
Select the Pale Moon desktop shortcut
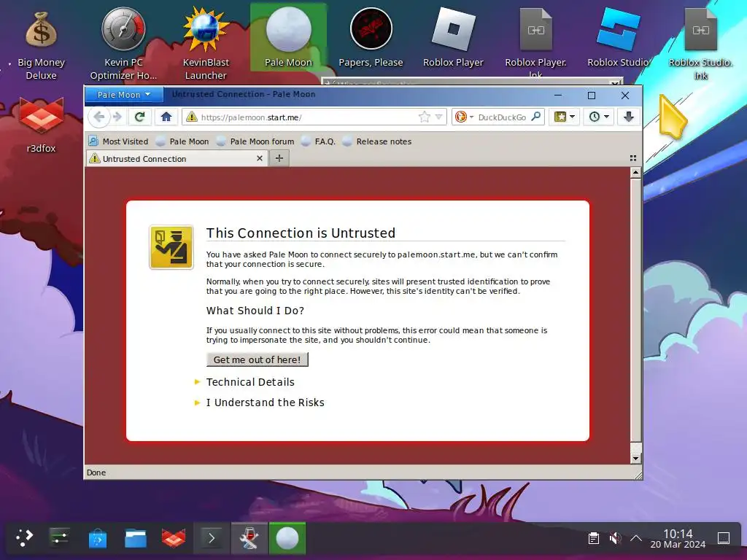(x=288, y=38)
